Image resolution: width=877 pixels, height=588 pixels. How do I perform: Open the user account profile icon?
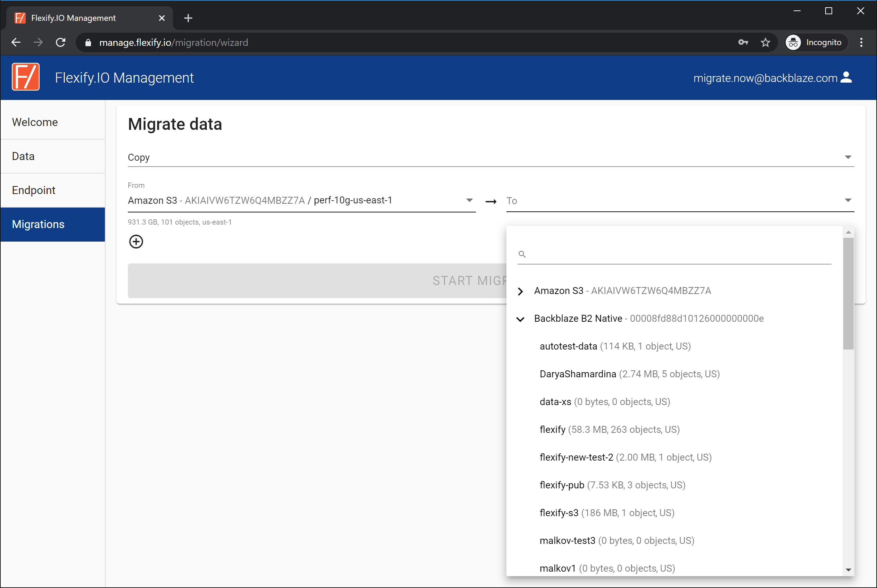(x=846, y=77)
